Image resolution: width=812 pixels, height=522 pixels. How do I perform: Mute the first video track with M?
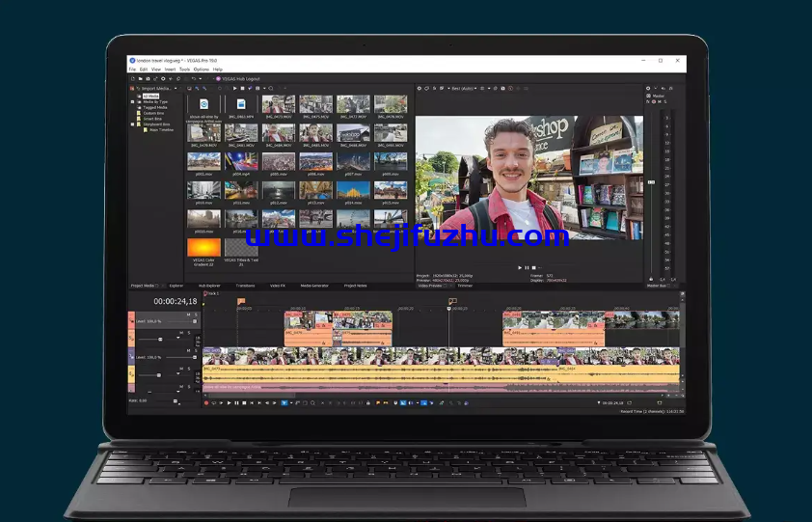(x=188, y=315)
